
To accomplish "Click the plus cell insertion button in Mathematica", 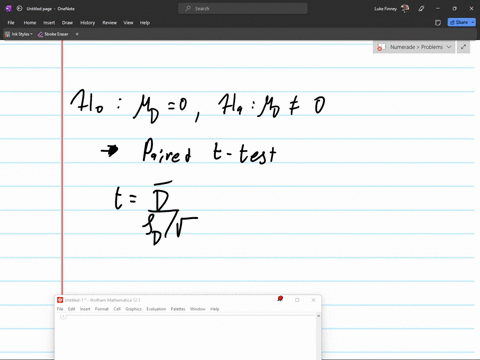I will (x=63, y=317).
